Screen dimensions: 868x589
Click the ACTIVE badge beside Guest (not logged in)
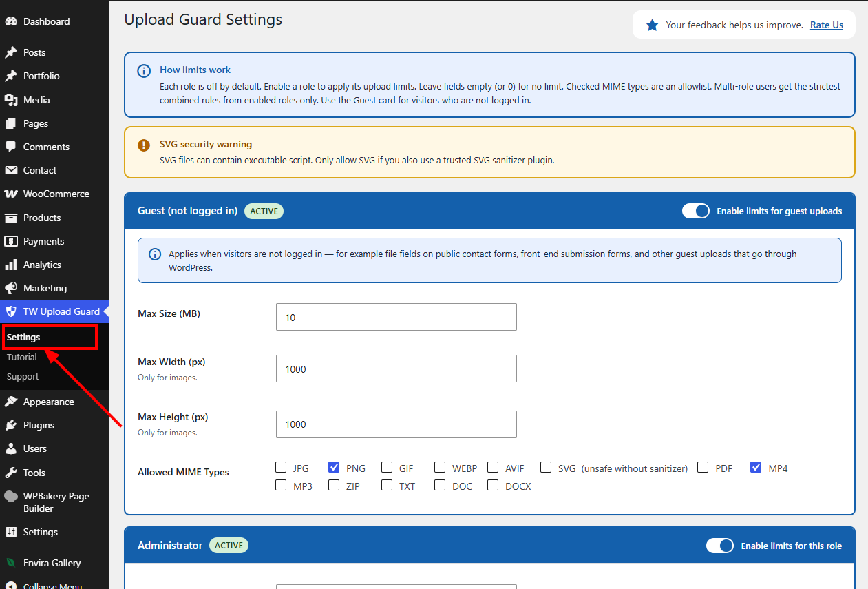(264, 211)
